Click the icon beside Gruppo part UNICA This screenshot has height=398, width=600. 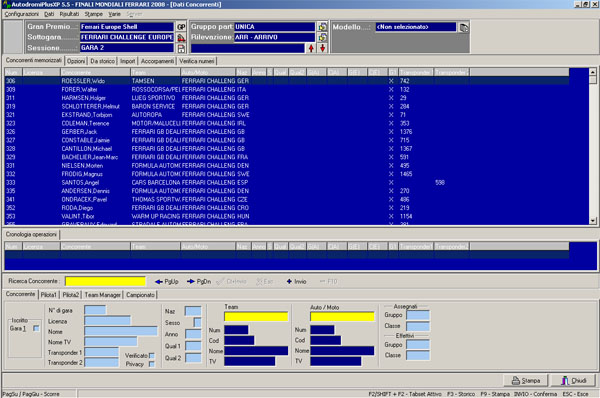pos(323,27)
